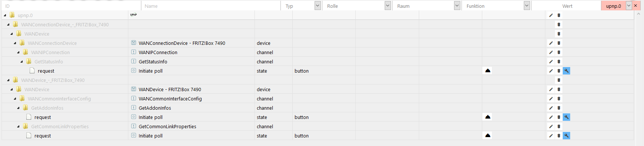Trigger the GetAddonInfos request button value

pos(488,117)
